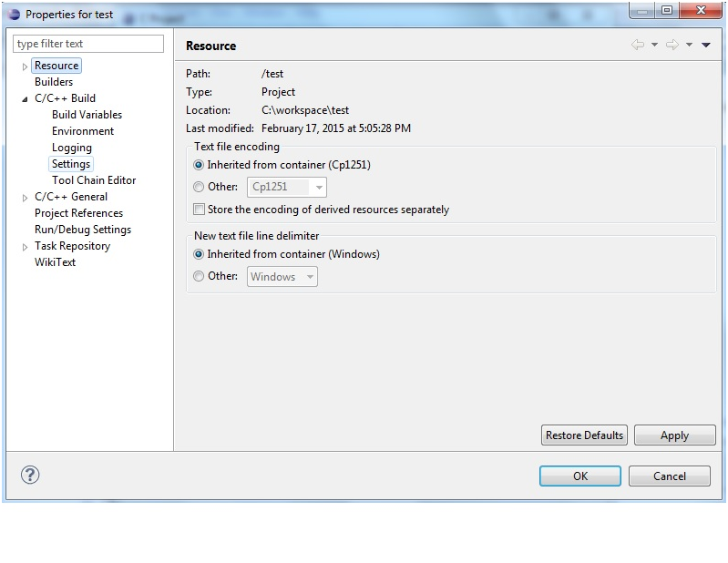Click the help question mark icon
This screenshot has height=563, width=728.
(x=30, y=475)
